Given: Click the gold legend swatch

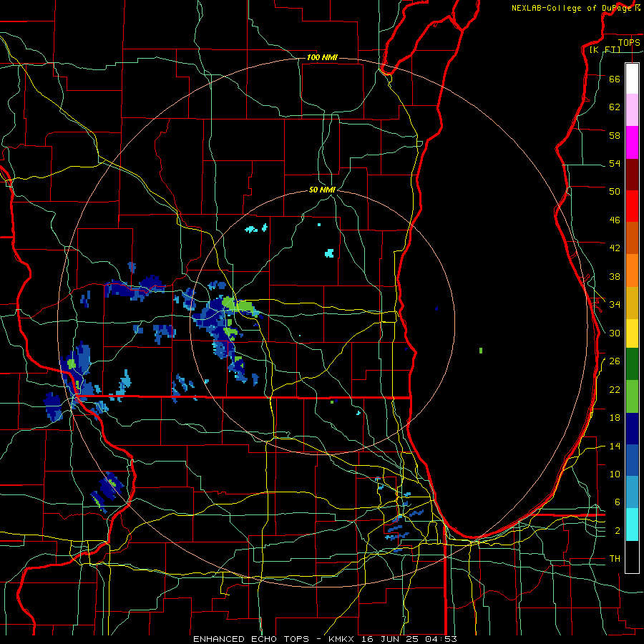Looking at the screenshot, I should click(x=632, y=303).
